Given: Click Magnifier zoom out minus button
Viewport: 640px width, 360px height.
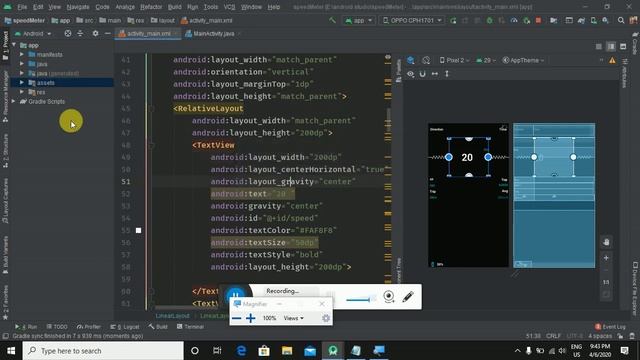Looking at the screenshot, I should pyautogui.click(x=236, y=318).
